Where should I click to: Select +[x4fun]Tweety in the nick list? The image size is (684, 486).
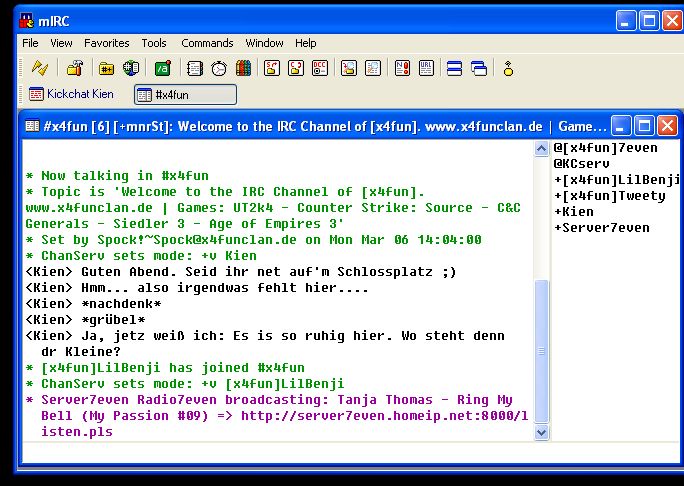609,196
